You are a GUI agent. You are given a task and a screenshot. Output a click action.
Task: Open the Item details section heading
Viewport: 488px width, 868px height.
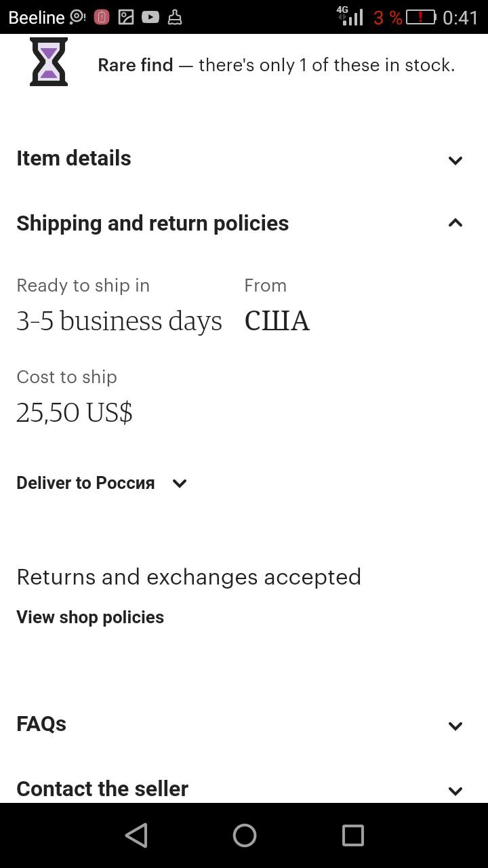[74, 158]
